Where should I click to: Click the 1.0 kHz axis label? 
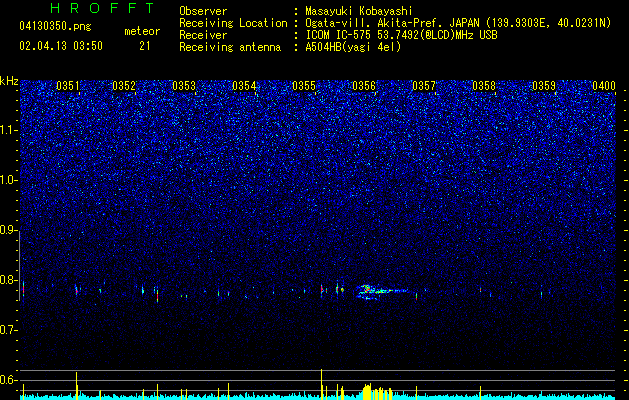8,180
